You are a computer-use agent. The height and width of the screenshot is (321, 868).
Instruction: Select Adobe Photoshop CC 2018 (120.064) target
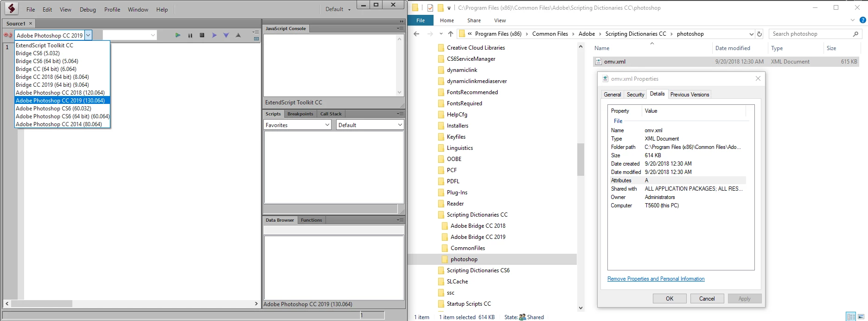tap(62, 92)
